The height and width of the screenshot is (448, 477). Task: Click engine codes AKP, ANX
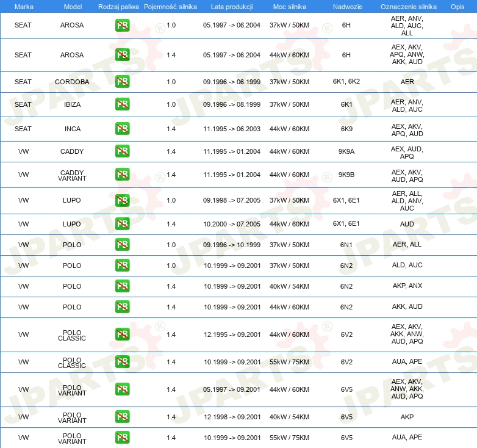tap(407, 286)
